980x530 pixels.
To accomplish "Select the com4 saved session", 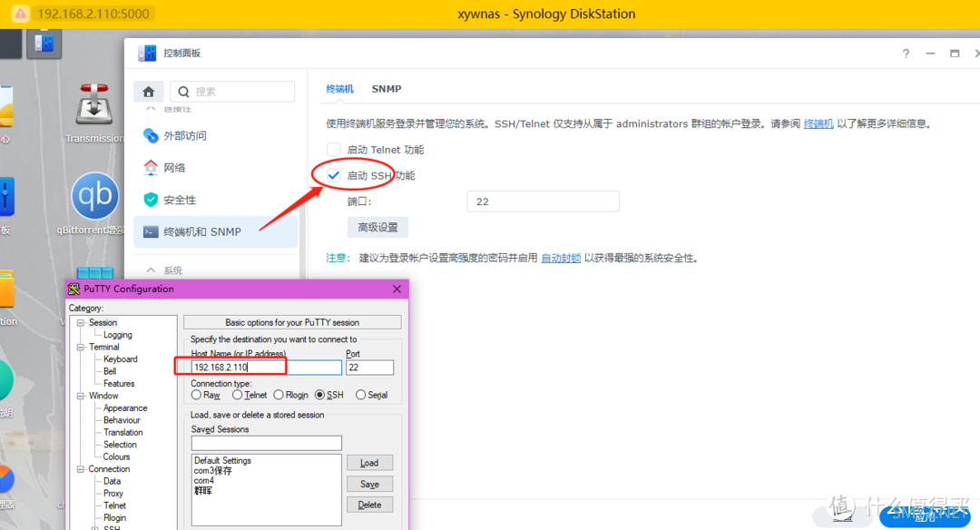I will coord(204,481).
